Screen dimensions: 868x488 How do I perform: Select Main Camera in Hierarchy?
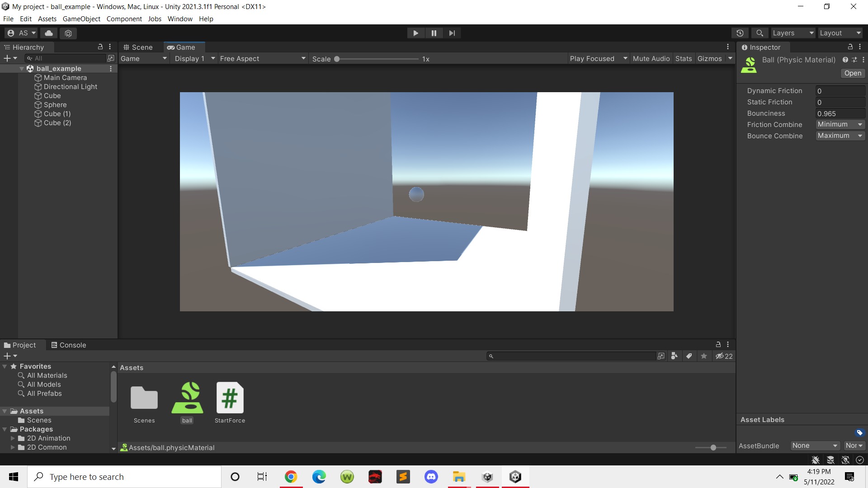65,78
